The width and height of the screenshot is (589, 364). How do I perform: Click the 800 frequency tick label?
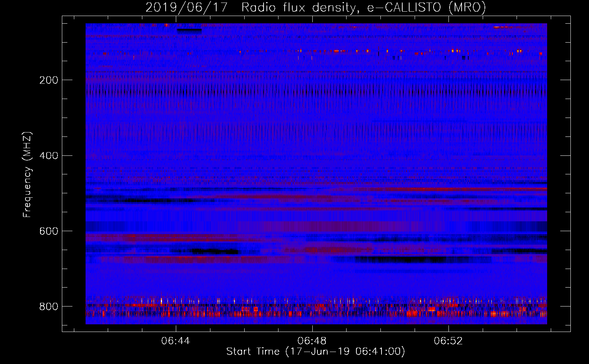point(49,306)
